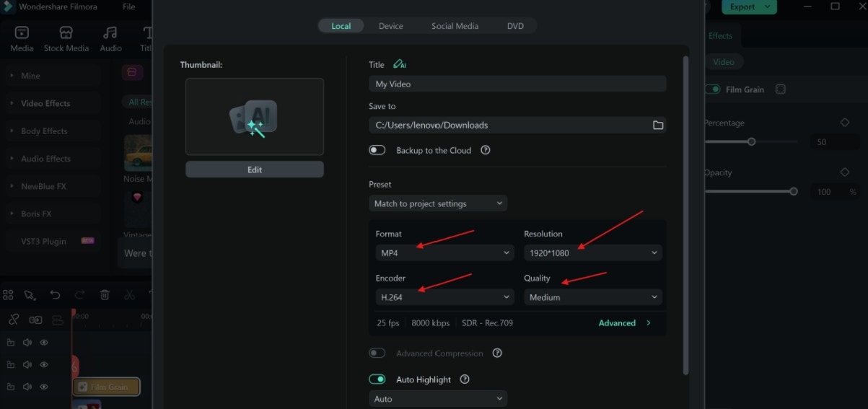Select the Effects tab in properties panel

point(719,35)
